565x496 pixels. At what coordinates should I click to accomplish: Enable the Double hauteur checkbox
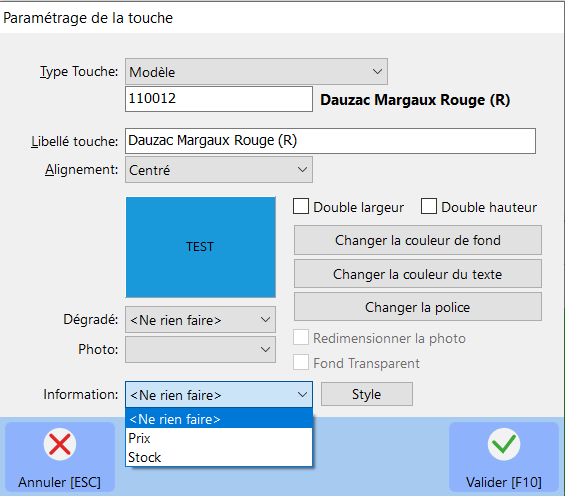coord(429,207)
